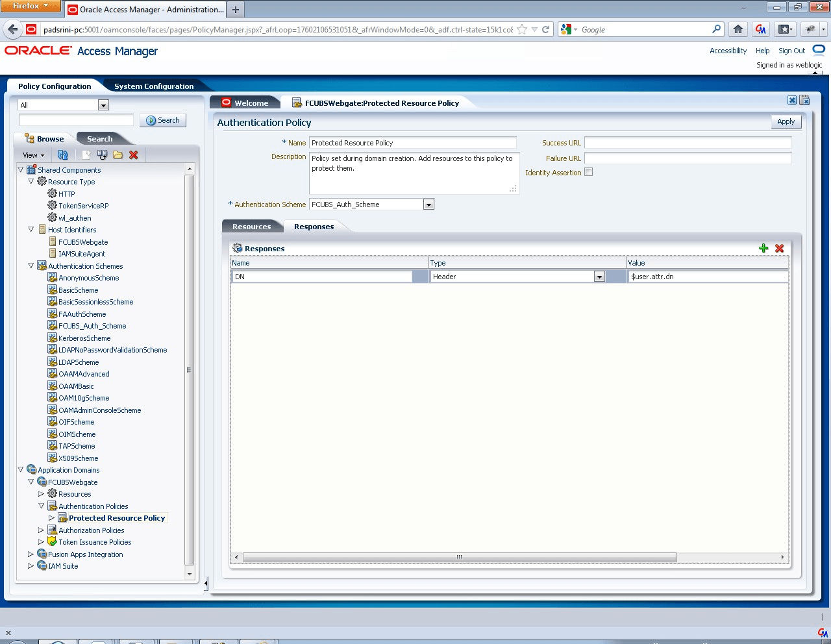Viewport: 831px width, 644px height.
Task: Add a response with the green plus
Action: tap(763, 249)
